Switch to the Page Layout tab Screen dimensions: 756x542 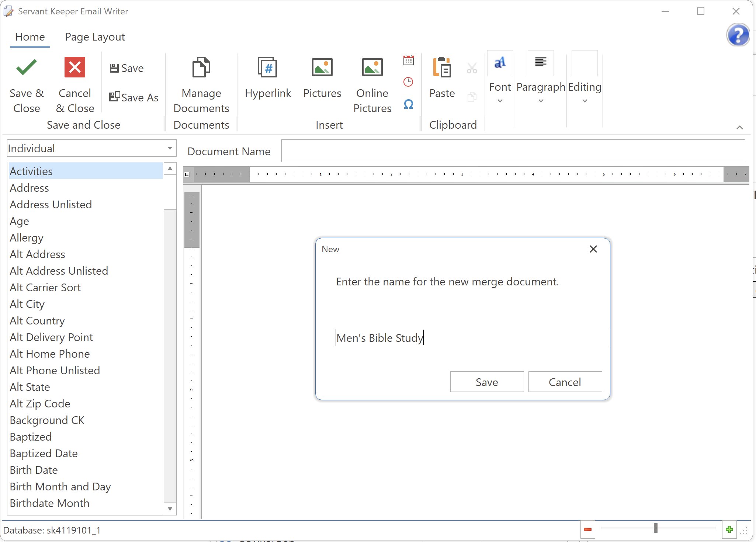(x=94, y=37)
